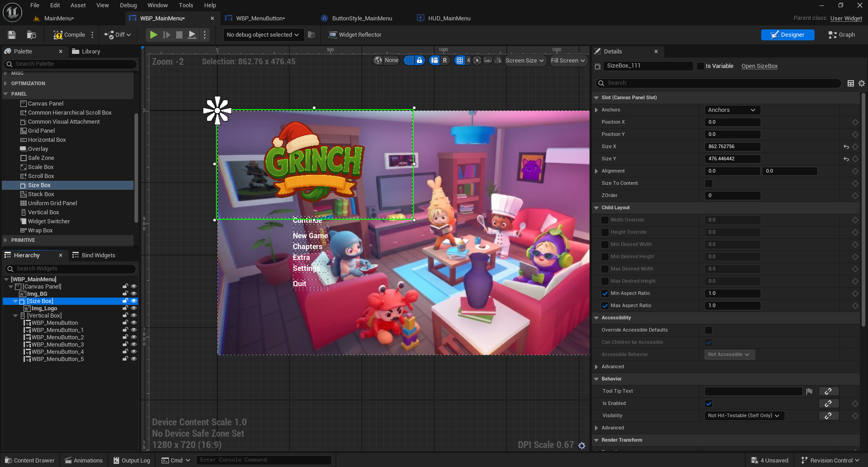The width and height of the screenshot is (868, 467).
Task: Uncheck Min Aspect Ratio checkbox
Action: point(605,294)
